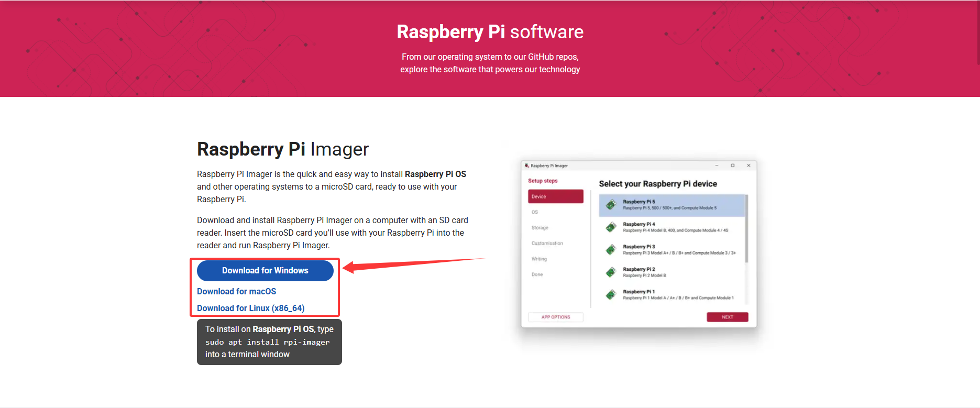The height and width of the screenshot is (408, 980).
Task: Click the web page vertical scrollbar
Action: coord(978,31)
